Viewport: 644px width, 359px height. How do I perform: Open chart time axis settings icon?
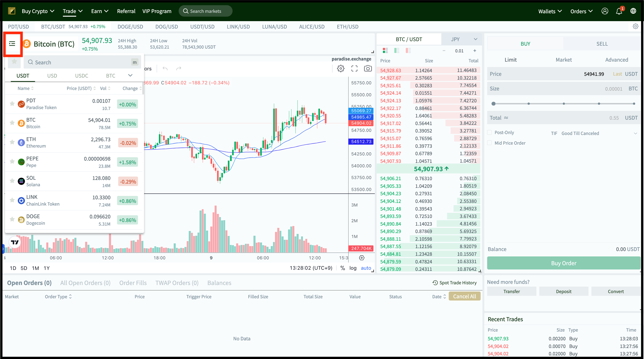[362, 258]
